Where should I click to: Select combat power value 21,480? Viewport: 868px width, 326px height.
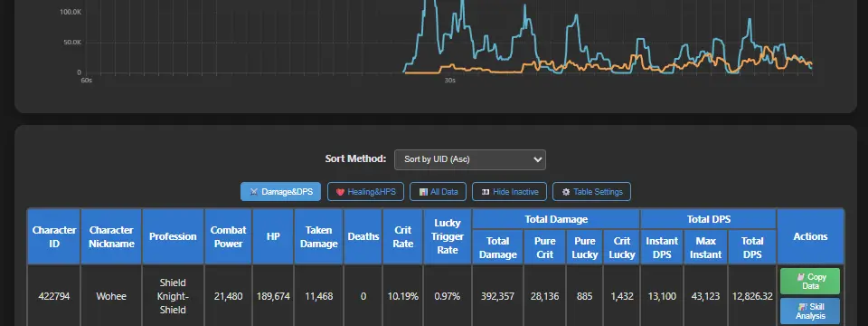[228, 296]
